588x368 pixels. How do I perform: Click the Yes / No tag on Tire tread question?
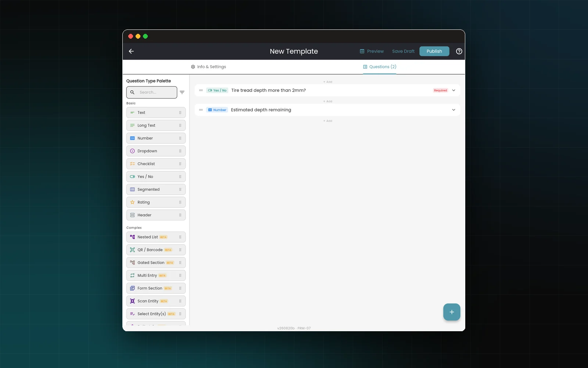(217, 90)
